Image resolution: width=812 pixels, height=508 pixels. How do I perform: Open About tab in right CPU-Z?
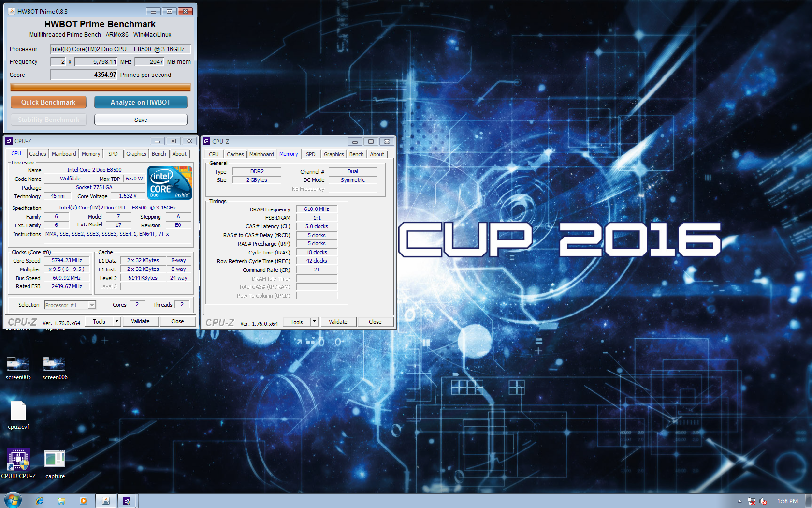tap(377, 154)
